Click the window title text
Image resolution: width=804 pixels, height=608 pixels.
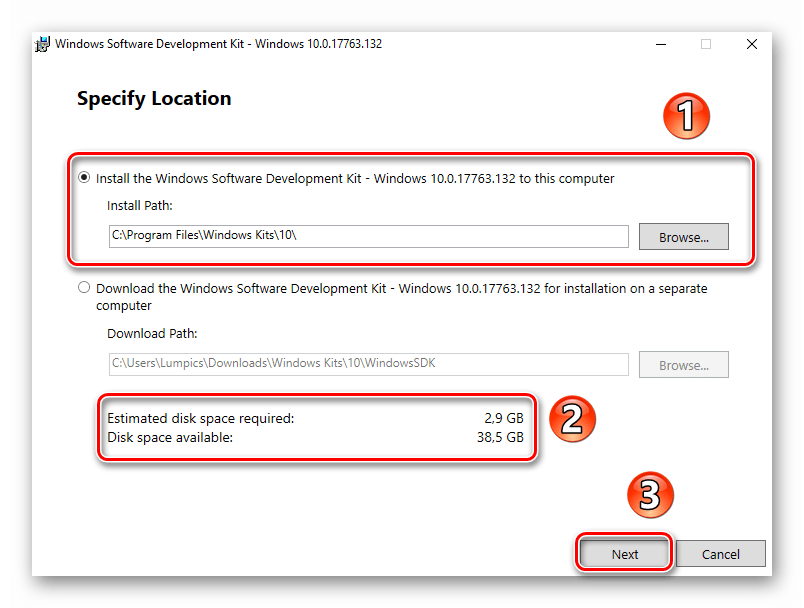pyautogui.click(x=218, y=44)
